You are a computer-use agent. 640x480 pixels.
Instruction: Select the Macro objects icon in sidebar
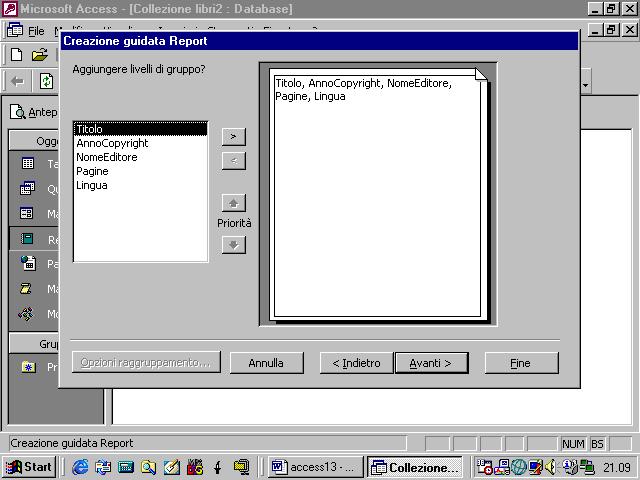click(x=26, y=289)
